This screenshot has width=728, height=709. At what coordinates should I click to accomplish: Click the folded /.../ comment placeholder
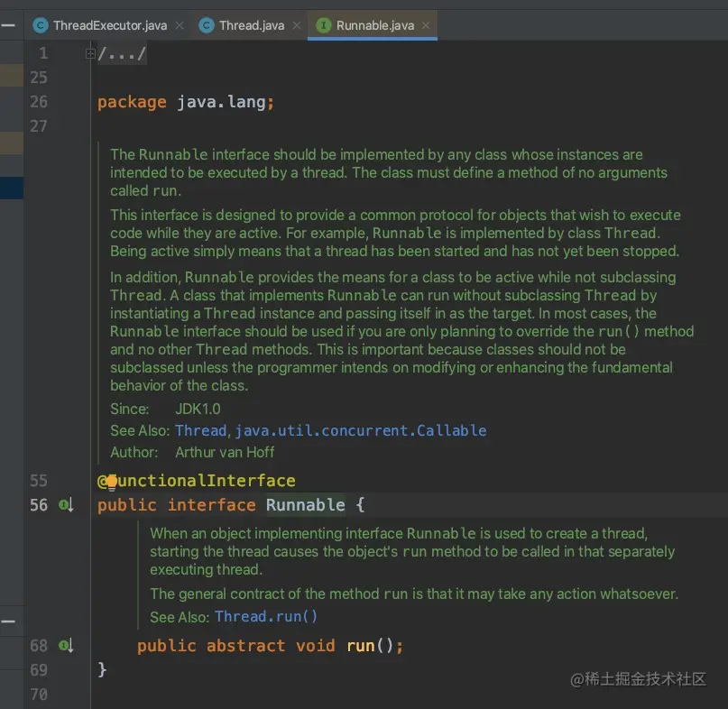(122, 54)
